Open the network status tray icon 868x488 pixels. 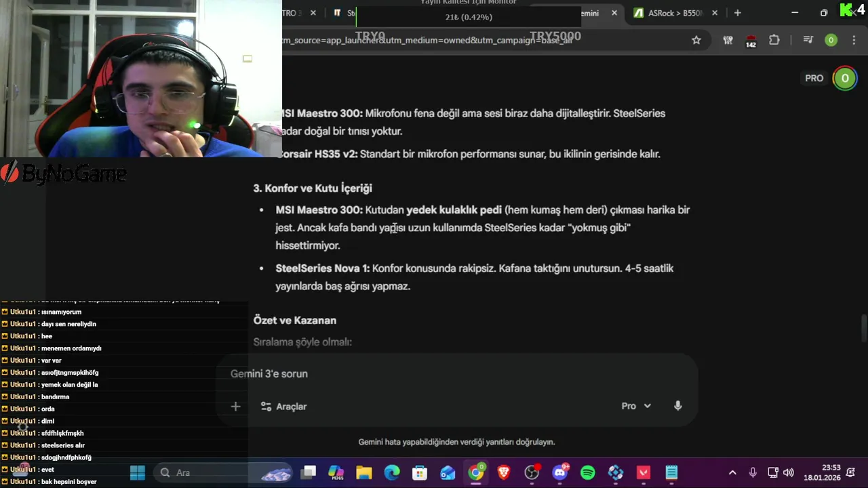(773, 472)
